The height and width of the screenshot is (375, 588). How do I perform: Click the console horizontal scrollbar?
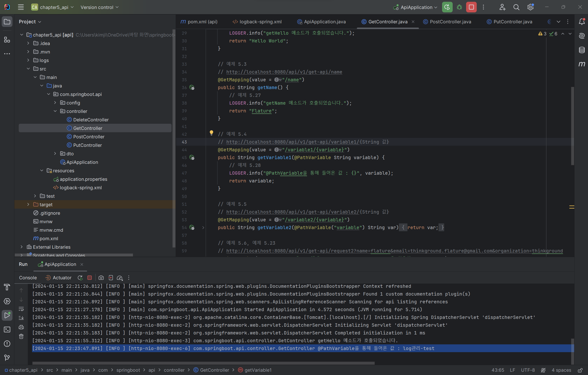pos(203,363)
